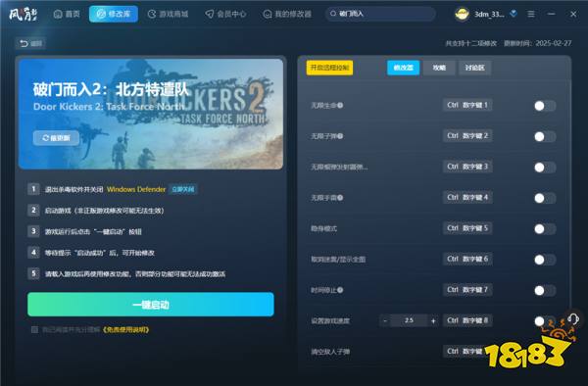Click the 共支持十二项修改 text

(471, 43)
